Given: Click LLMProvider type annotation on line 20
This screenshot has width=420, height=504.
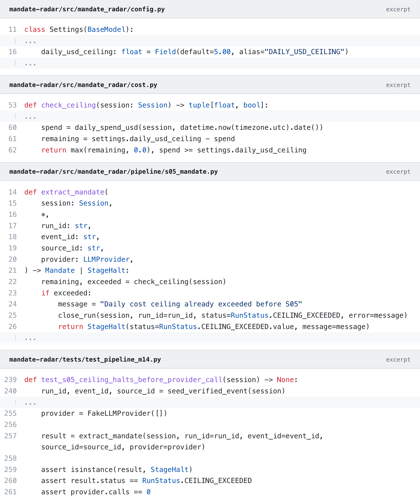Looking at the screenshot, I should 106,259.
